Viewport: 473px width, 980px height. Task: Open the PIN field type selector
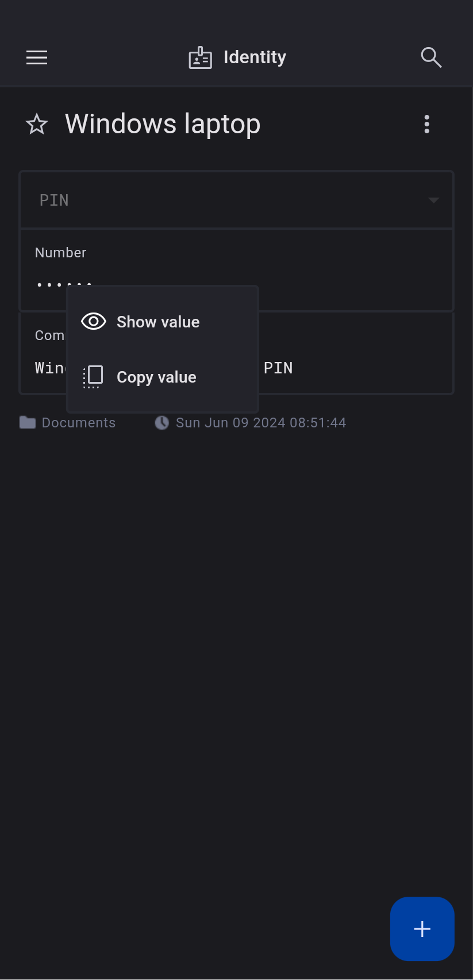click(x=230, y=200)
